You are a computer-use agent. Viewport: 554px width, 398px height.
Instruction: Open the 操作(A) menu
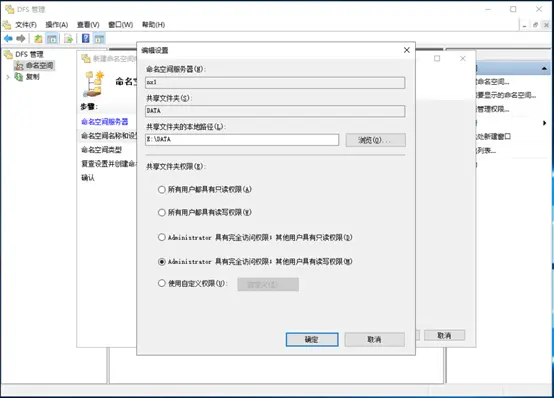coord(57,25)
